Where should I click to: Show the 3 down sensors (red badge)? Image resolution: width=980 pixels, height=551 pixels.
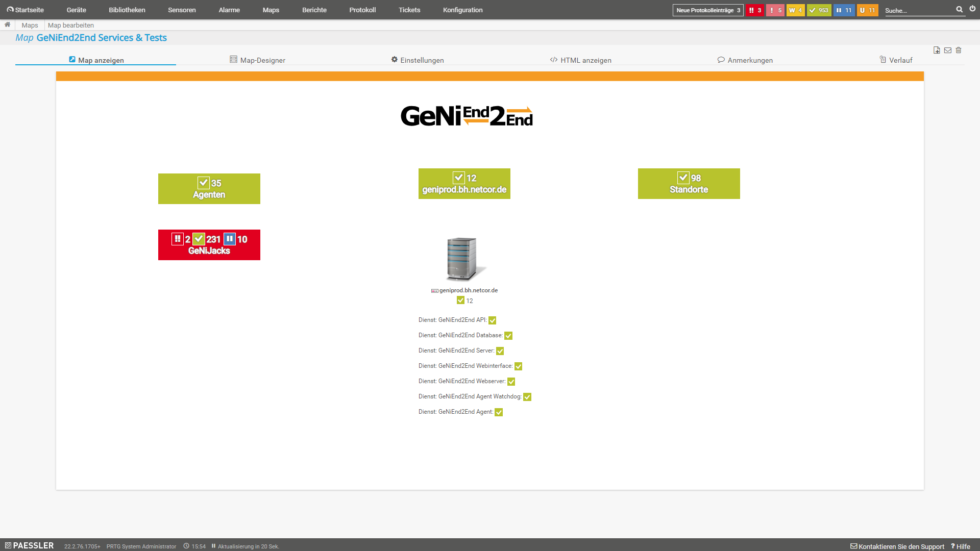(755, 10)
